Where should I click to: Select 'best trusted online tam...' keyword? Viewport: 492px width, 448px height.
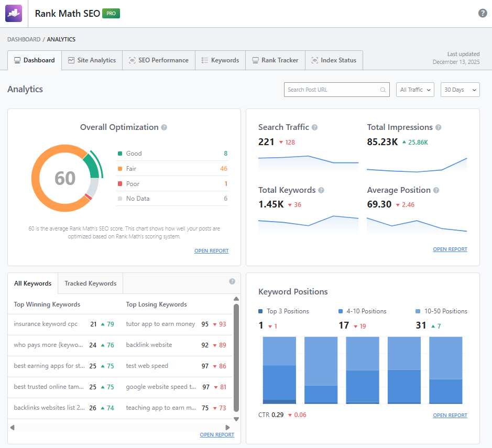pyautogui.click(x=49, y=387)
